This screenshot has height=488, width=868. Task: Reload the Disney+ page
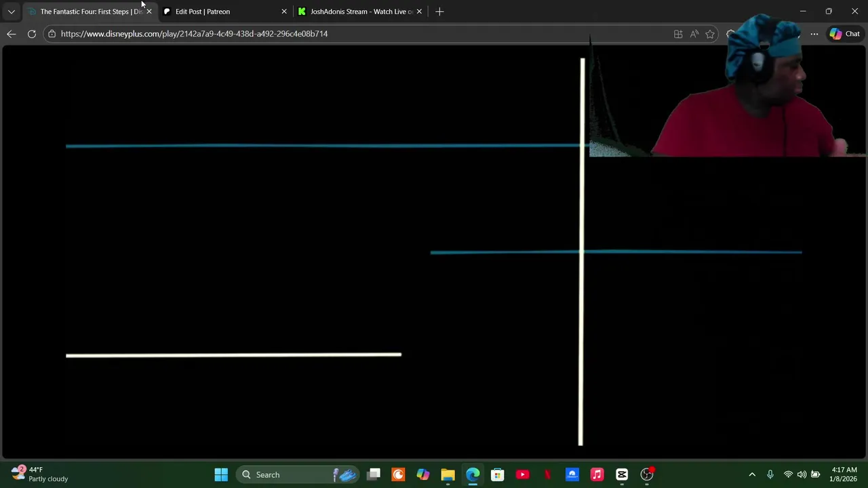pos(32,34)
